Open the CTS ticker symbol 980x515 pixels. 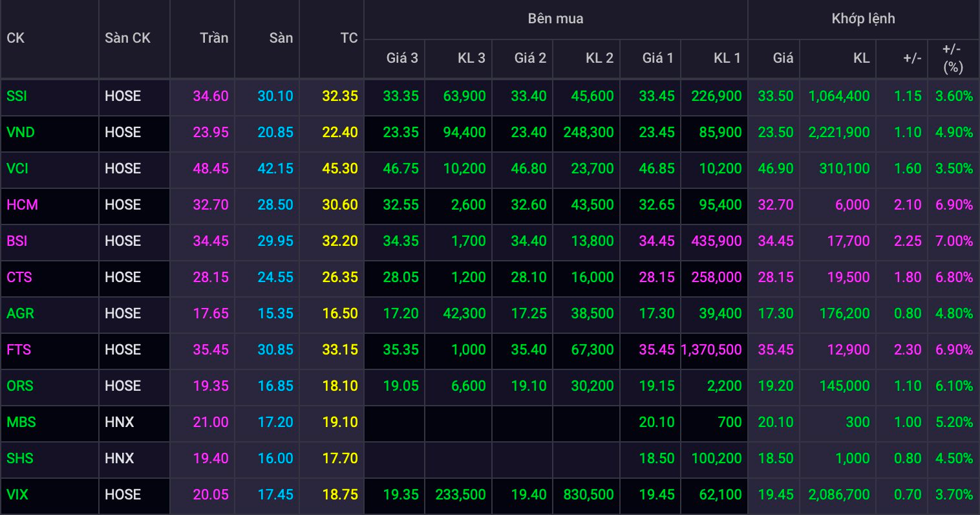click(19, 278)
